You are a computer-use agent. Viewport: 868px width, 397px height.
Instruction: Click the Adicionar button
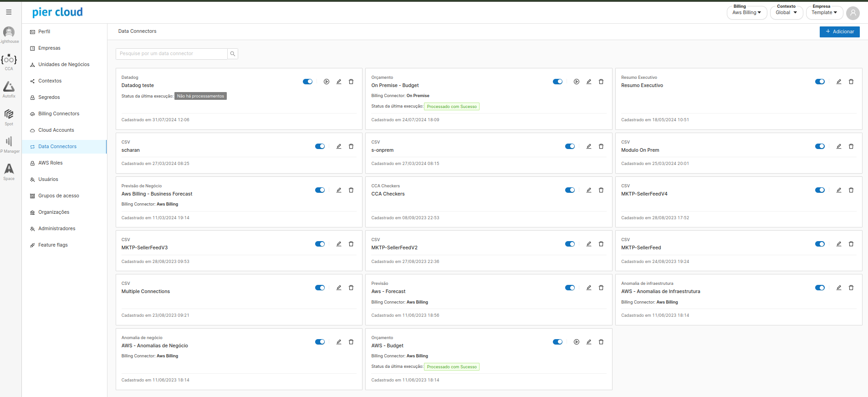coord(839,31)
